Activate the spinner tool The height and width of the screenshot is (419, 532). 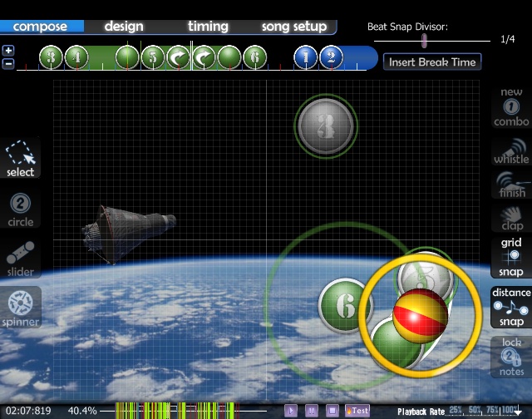[20, 308]
